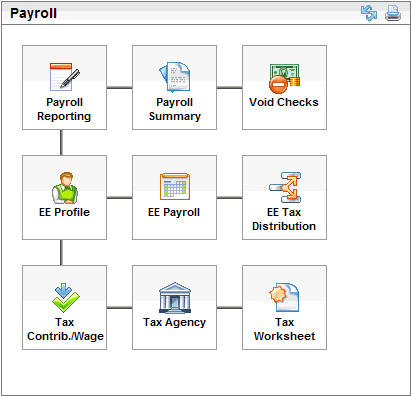The image size is (411, 396).
Task: Open the Void Checks money icon
Action: tap(284, 78)
